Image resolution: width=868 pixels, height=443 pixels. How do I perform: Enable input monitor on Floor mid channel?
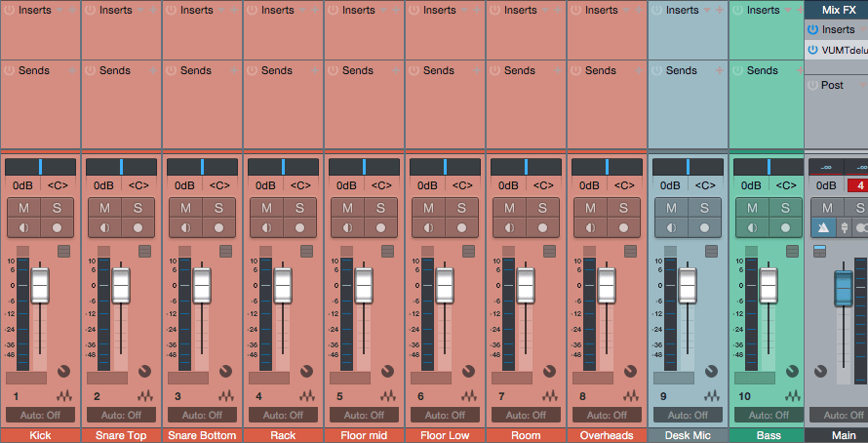347,227
